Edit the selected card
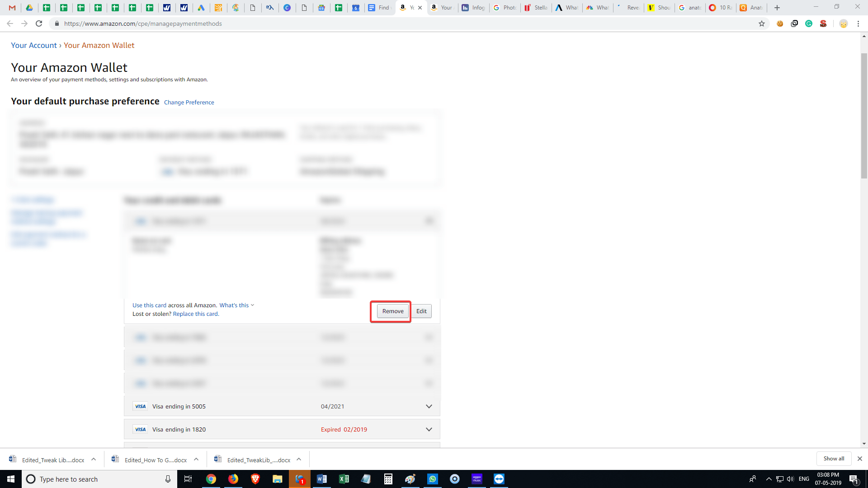This screenshot has width=868, height=488. (x=421, y=311)
